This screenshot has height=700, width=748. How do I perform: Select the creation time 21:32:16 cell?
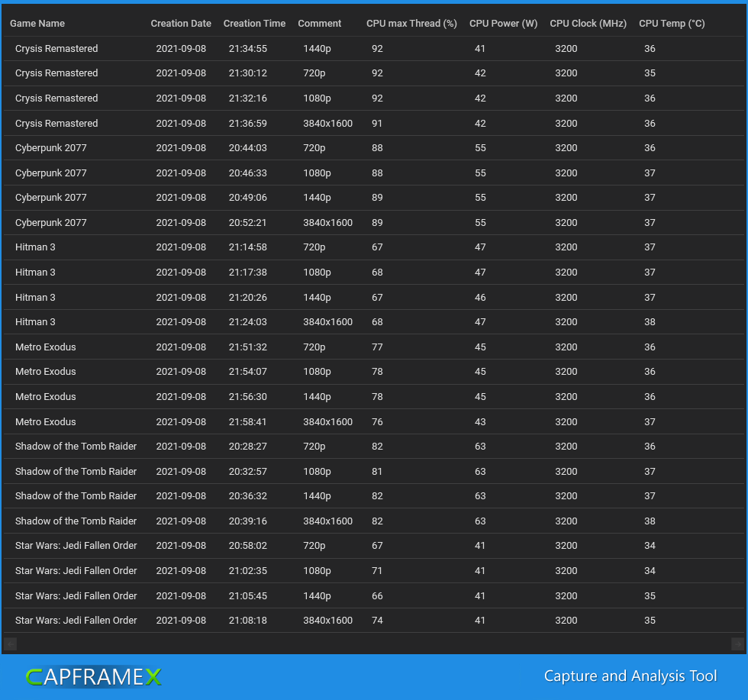coord(247,98)
